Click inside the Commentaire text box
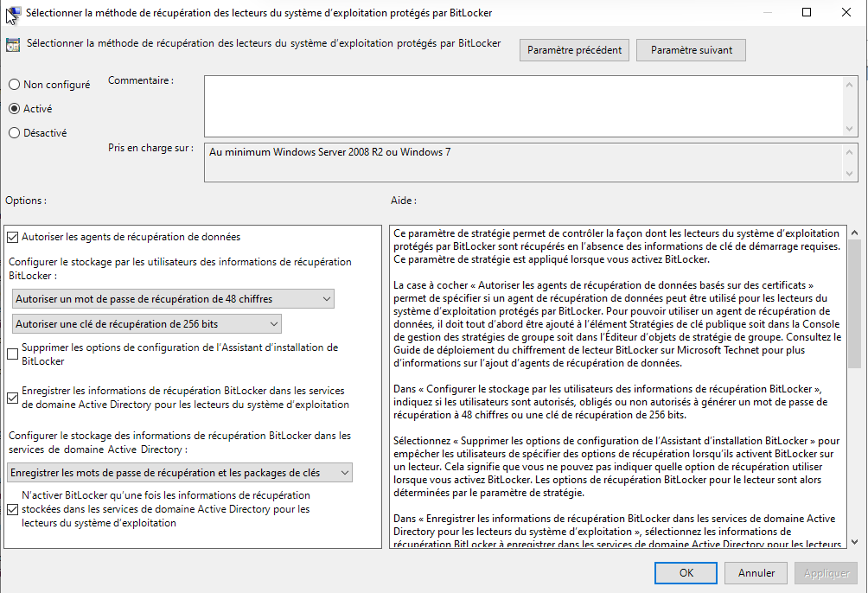Image resolution: width=868 pixels, height=593 pixels. pos(523,106)
